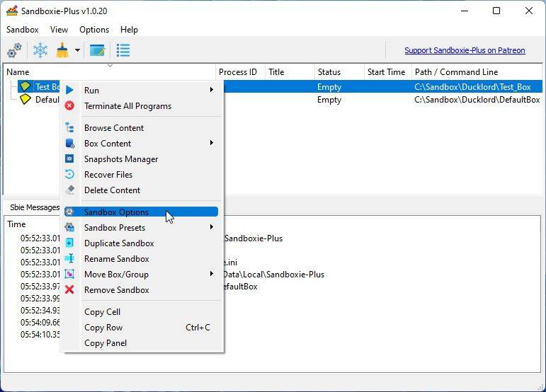546x392 pixels.
Task: Choose Duplicate Sandbox menu entry
Action: 142,243
